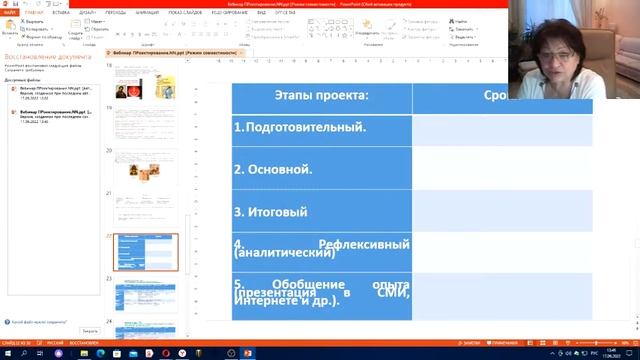Click the slide thumbnail panel scrollbar
This screenshot has height=360, width=640.
point(188,244)
